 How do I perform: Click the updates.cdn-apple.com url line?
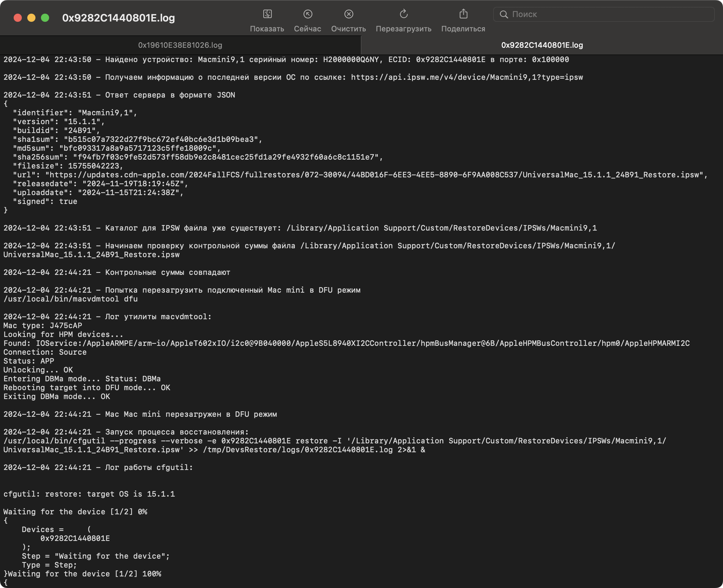pyautogui.click(x=360, y=175)
